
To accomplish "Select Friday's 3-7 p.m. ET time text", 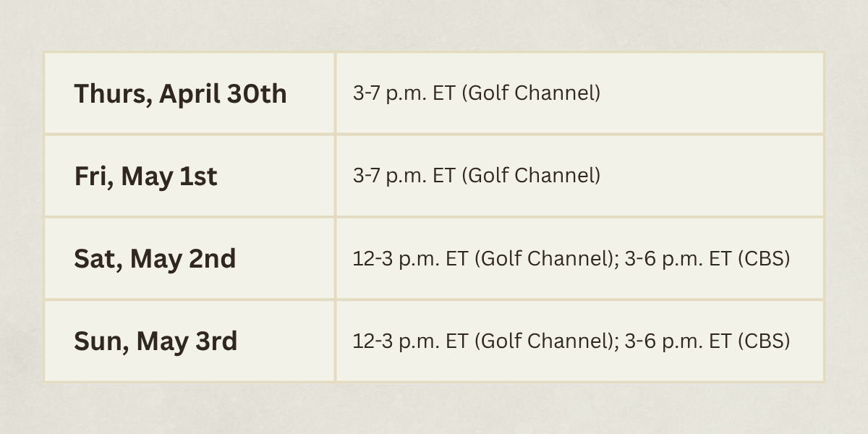I will tap(404, 176).
